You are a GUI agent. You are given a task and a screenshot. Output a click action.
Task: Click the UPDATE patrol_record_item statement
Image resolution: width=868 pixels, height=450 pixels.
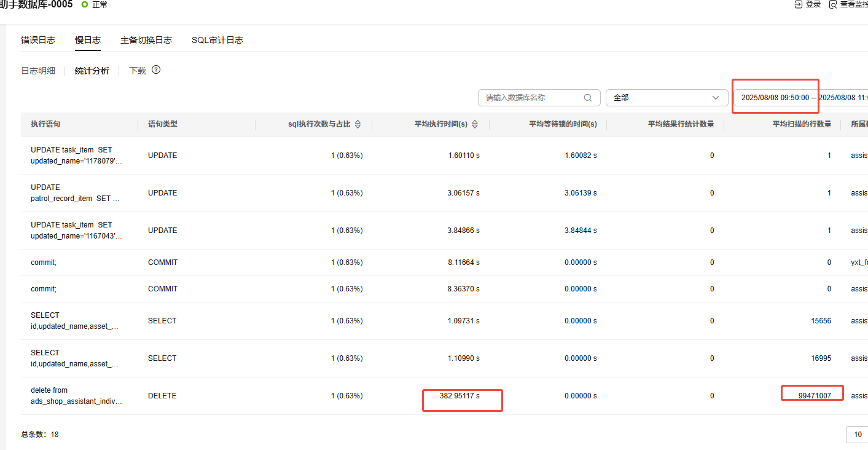tap(75, 193)
